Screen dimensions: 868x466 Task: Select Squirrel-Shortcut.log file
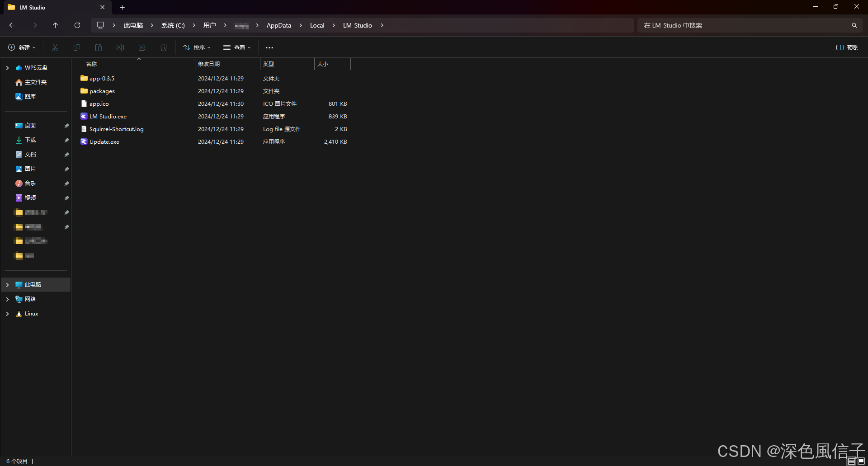point(117,129)
